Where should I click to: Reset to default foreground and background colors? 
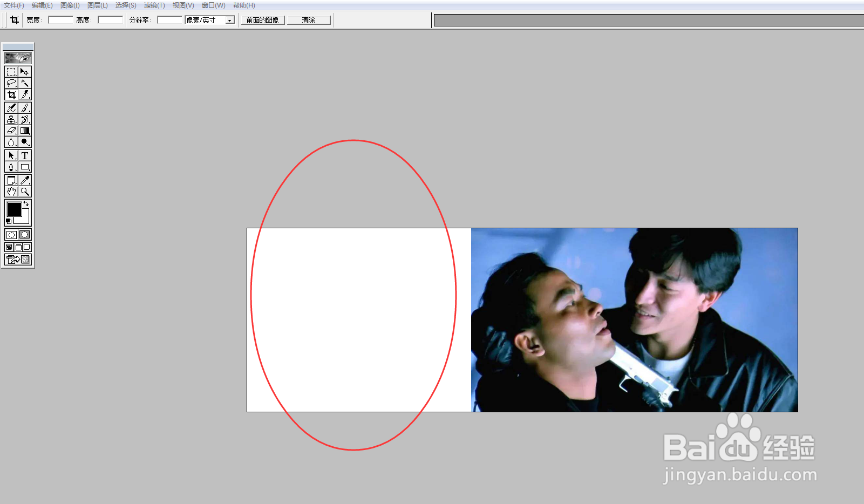pyautogui.click(x=8, y=221)
